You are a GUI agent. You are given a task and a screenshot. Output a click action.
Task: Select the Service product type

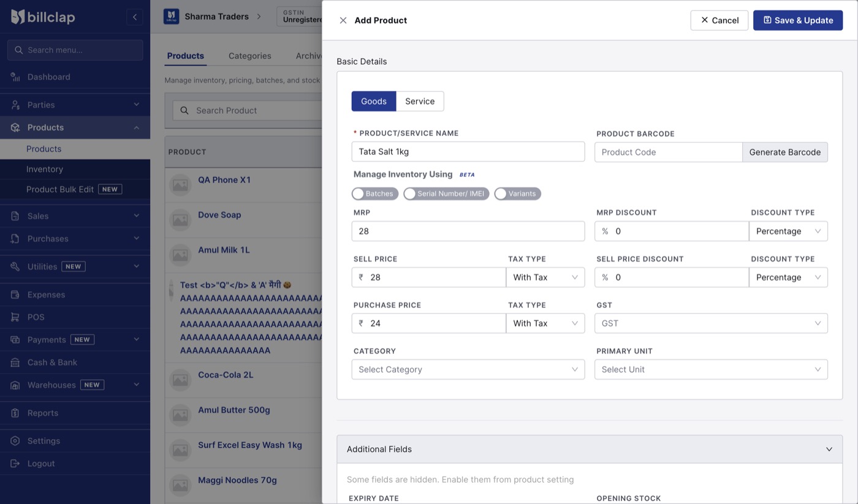(x=420, y=101)
